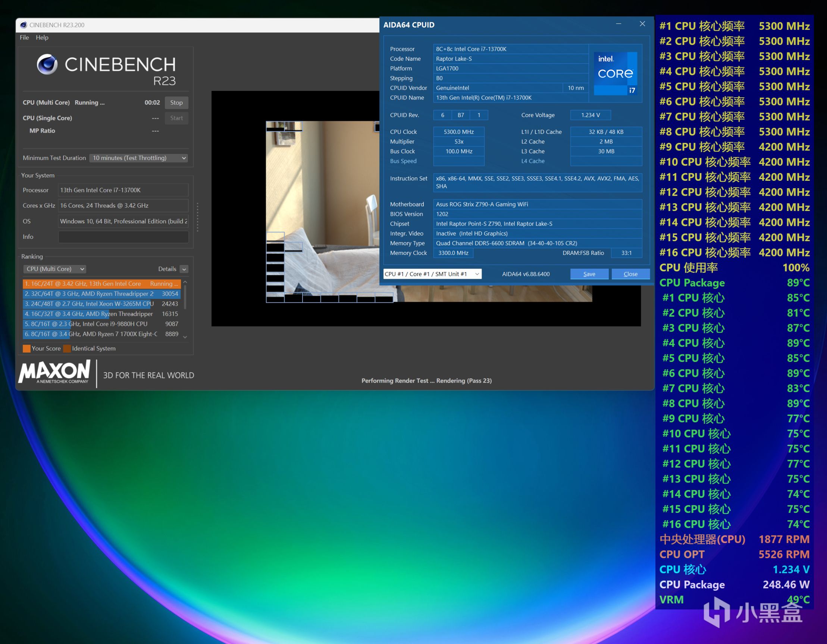Open the CPU #1 / Core #1 selector

432,274
